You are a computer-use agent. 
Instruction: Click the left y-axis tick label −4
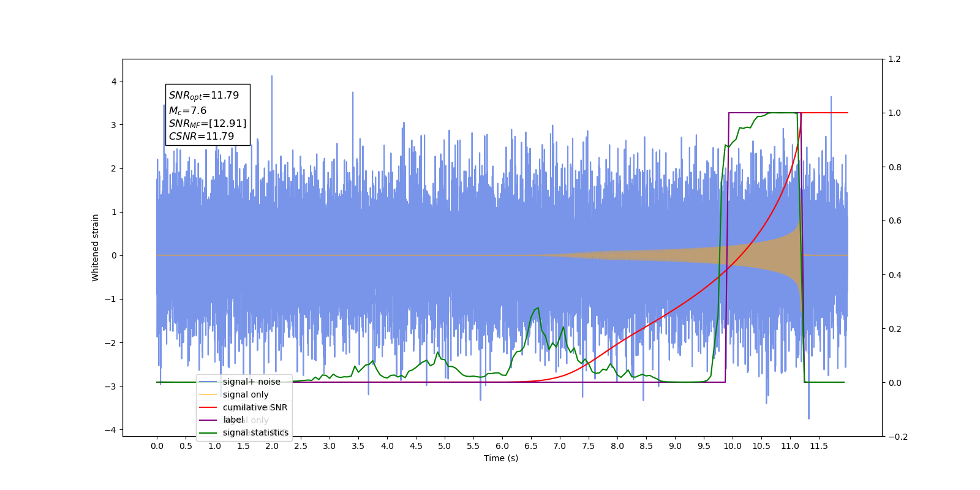pos(111,430)
